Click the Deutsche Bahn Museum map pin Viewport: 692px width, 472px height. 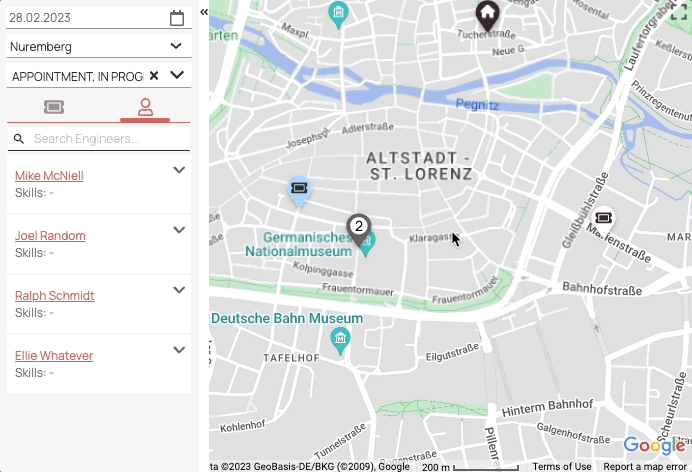(x=340, y=338)
